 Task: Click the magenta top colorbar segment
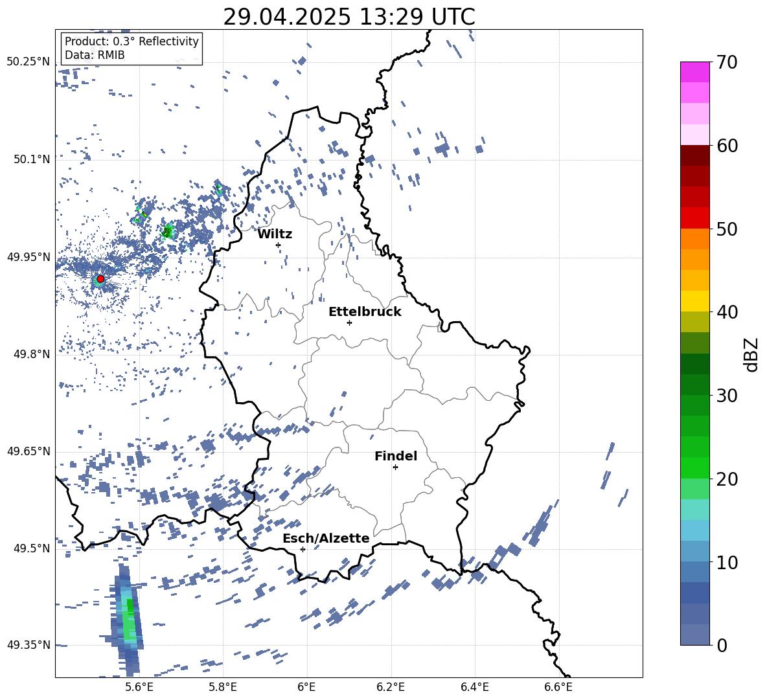[694, 73]
